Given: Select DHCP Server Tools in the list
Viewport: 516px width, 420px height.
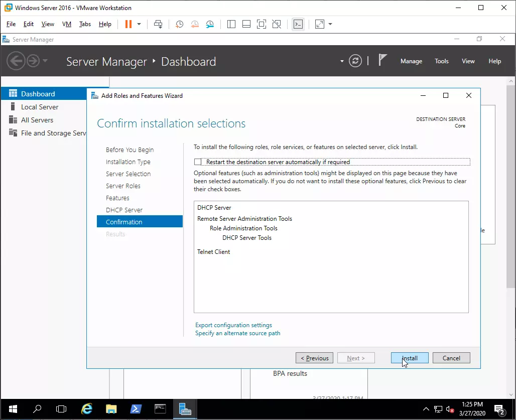Looking at the screenshot, I should coord(247,238).
